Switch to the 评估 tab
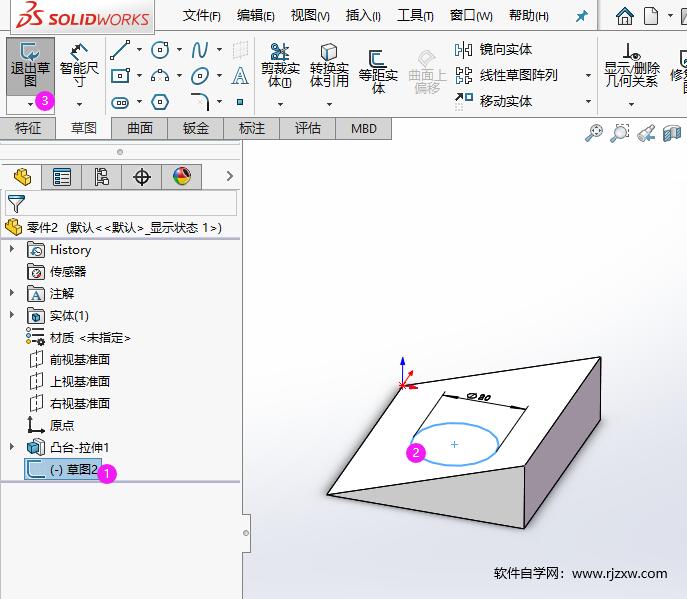The width and height of the screenshot is (687, 599). click(x=308, y=128)
